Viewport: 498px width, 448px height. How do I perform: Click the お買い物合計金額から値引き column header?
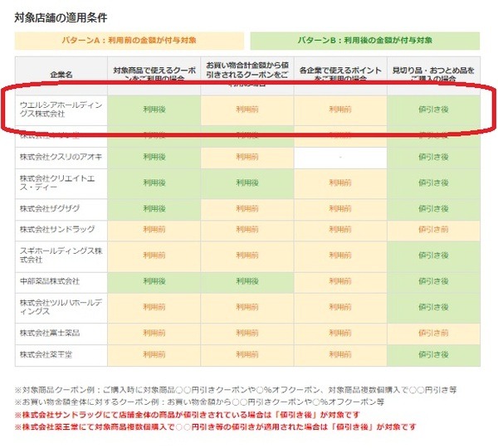[x=247, y=75]
